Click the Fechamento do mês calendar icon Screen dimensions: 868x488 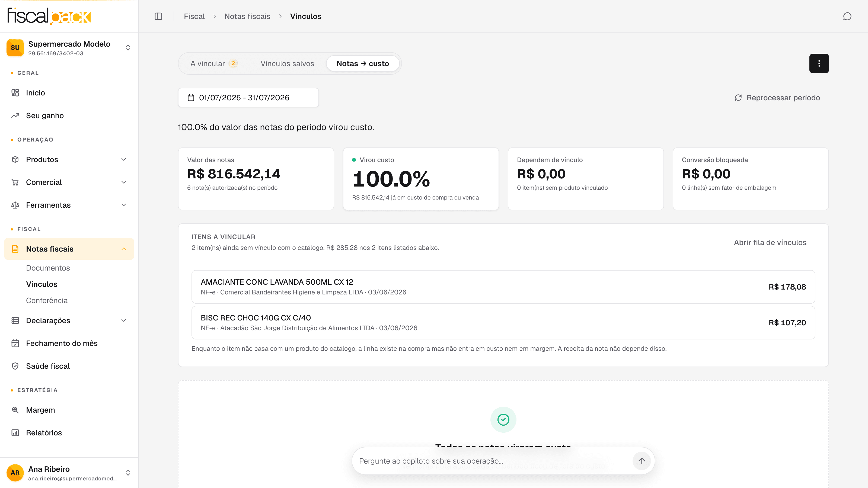(x=15, y=343)
